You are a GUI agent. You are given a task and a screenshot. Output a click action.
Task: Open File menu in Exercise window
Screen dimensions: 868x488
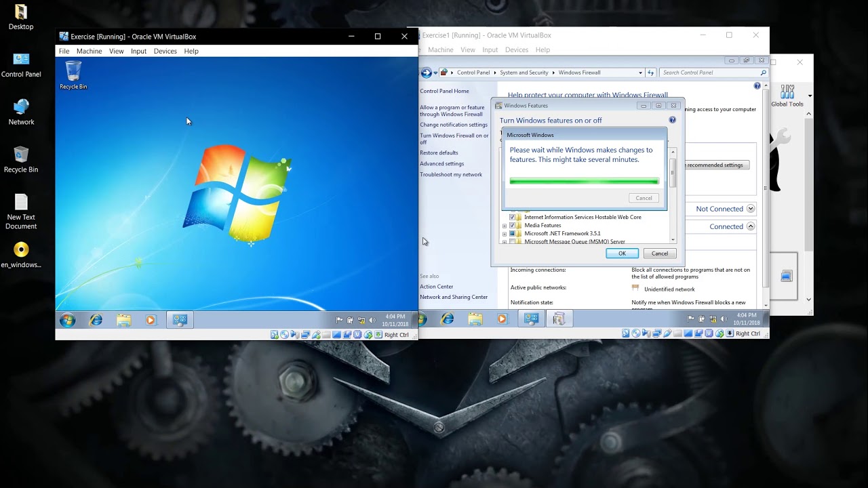64,51
